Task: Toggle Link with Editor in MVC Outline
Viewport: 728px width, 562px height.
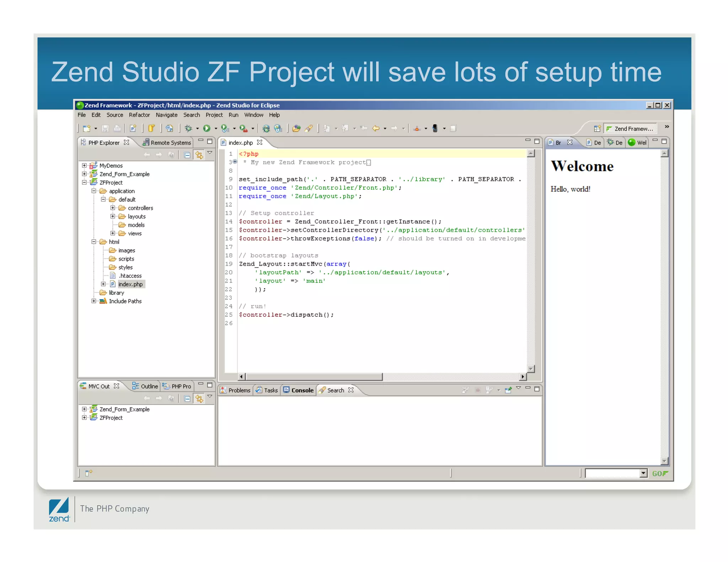Action: 199,399
